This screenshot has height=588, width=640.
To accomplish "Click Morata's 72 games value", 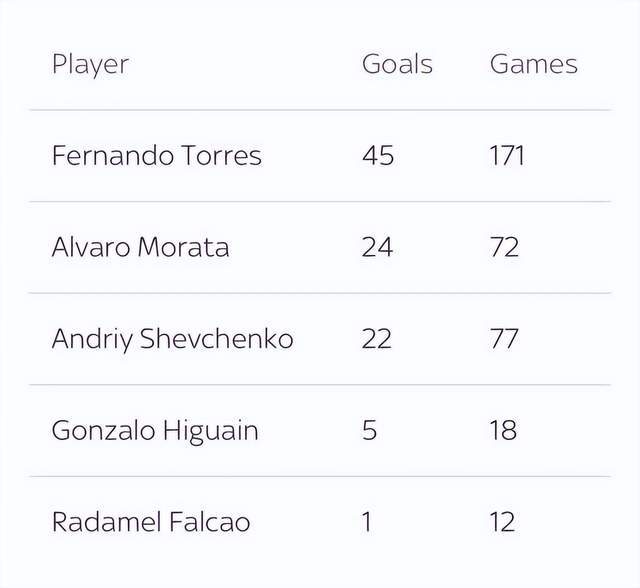I will (x=504, y=247).
